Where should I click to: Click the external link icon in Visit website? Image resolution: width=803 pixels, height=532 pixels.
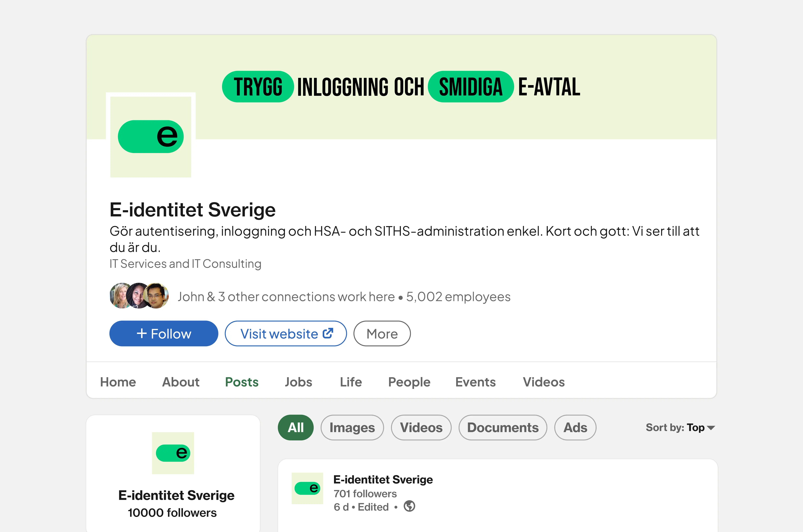pos(328,333)
